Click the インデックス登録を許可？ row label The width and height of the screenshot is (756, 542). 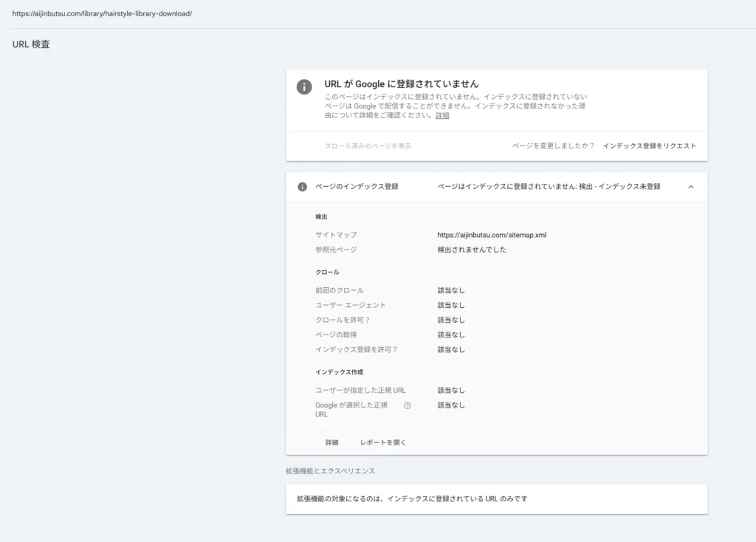[x=357, y=349]
